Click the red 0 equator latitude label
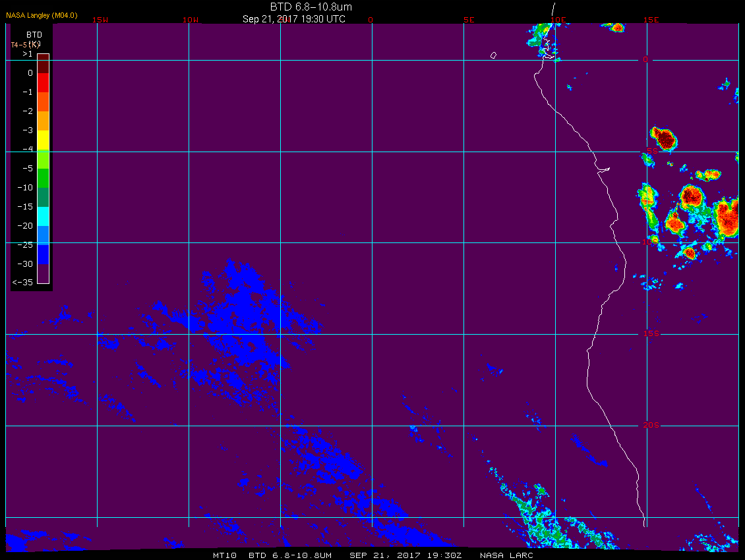745x560 pixels. [645, 60]
